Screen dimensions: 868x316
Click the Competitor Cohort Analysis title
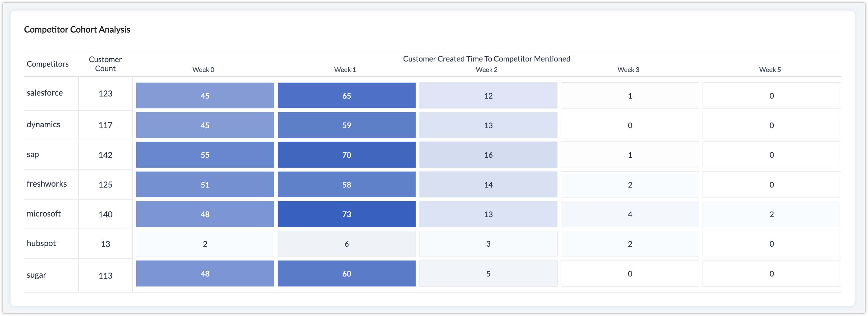pos(77,30)
